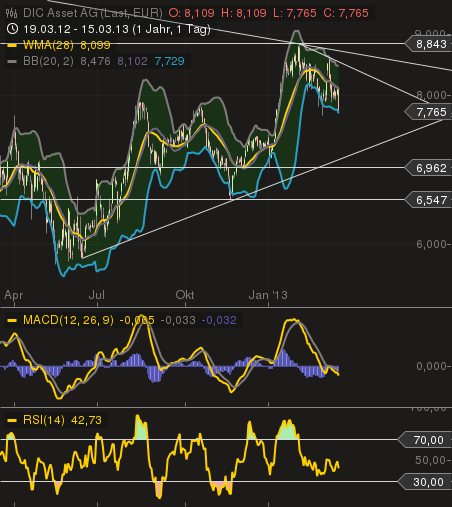Click the Low value L: 7,765
452x507 pixels.
click(295, 13)
